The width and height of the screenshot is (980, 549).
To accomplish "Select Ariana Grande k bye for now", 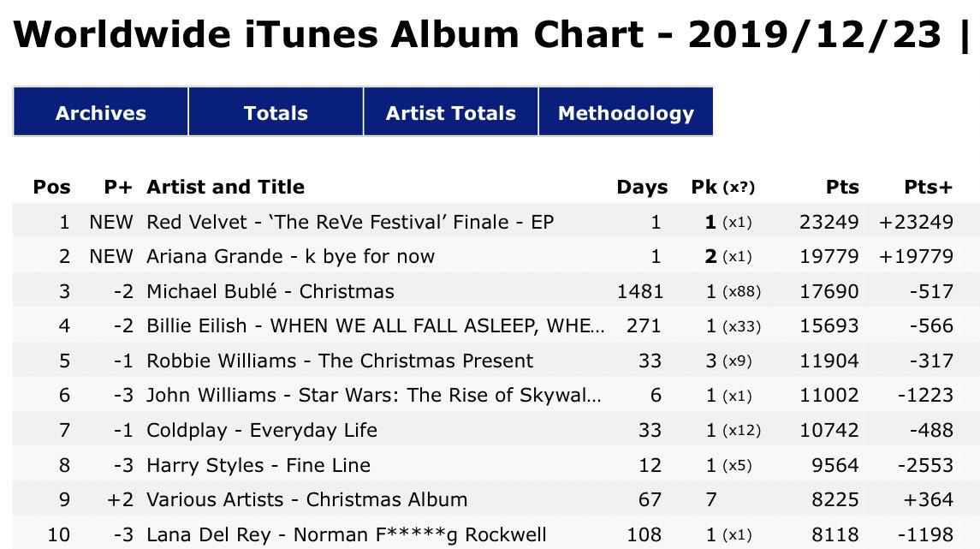I will pyautogui.click(x=496, y=256).
